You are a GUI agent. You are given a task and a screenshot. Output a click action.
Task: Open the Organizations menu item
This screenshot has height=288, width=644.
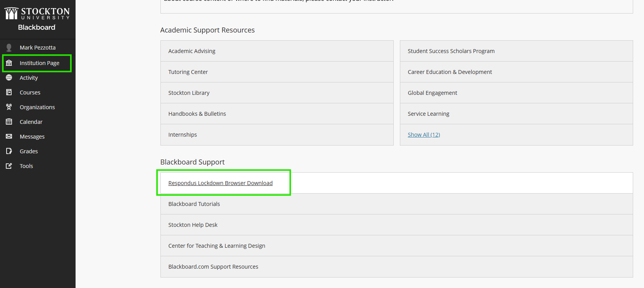point(38,107)
